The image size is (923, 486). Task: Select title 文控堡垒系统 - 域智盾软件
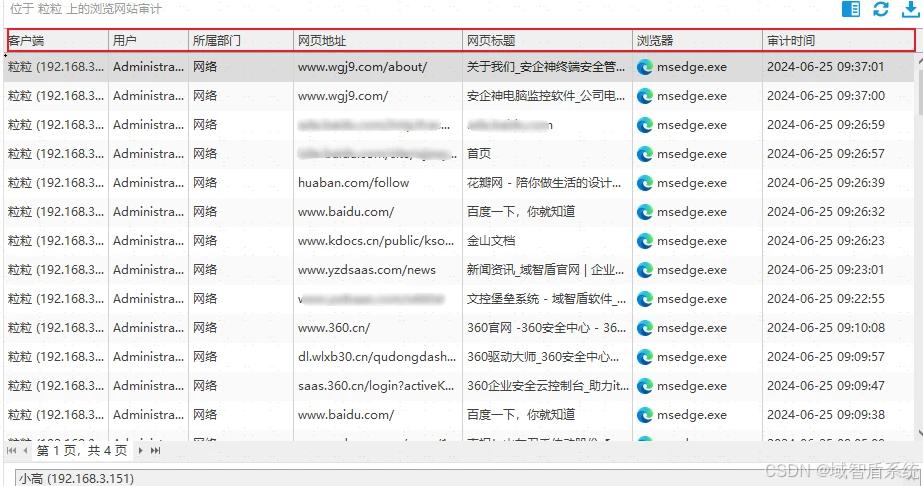point(547,299)
